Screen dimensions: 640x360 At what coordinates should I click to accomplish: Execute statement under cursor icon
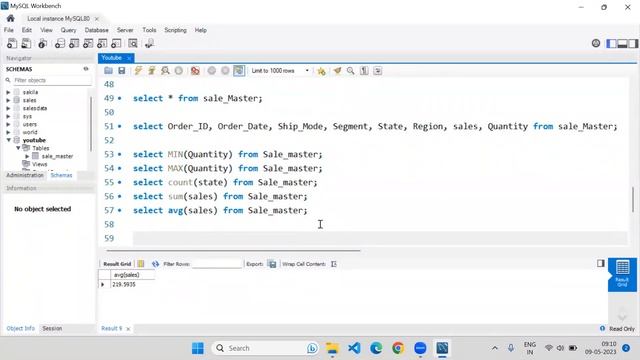(151, 71)
